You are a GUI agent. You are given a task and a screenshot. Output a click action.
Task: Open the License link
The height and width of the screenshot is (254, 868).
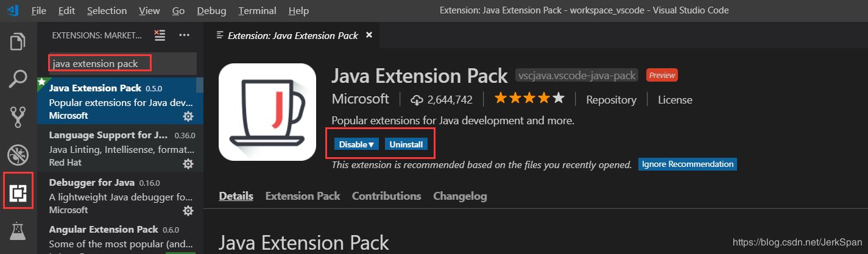click(x=675, y=99)
